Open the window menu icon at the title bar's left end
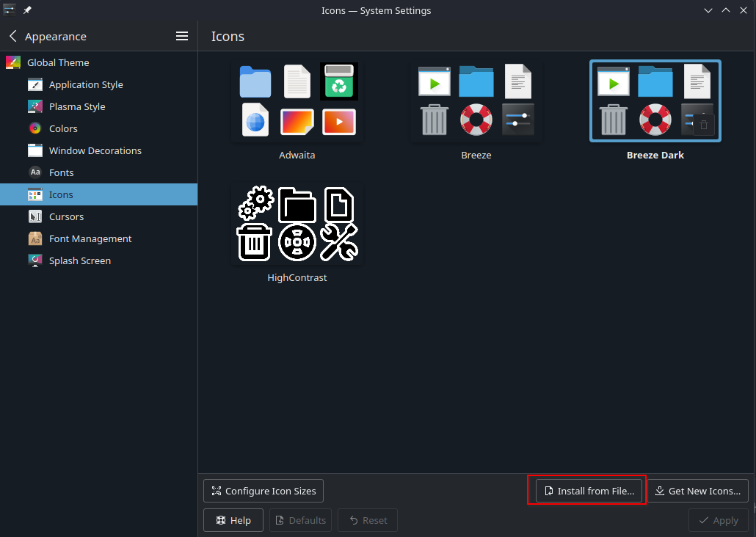756x537 pixels. 9,10
